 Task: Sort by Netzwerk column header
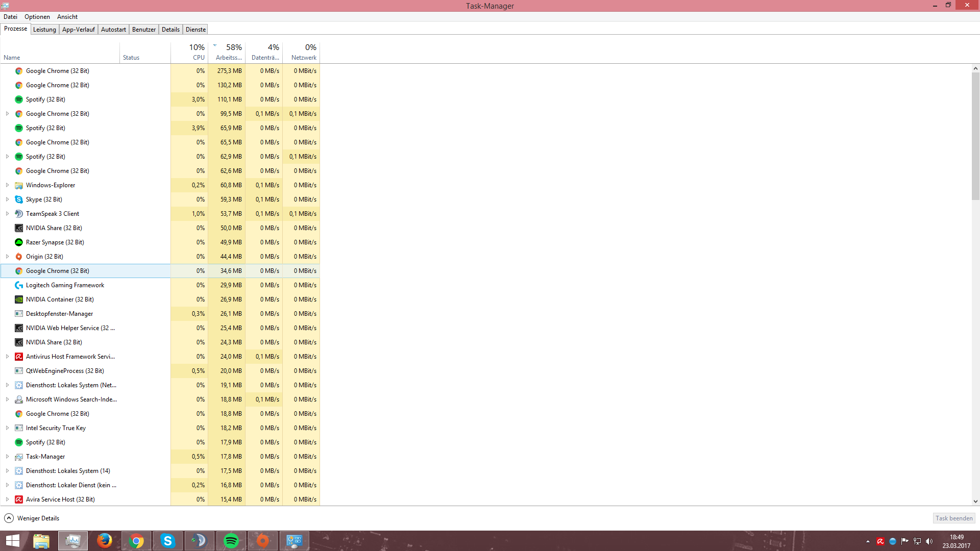(x=301, y=52)
